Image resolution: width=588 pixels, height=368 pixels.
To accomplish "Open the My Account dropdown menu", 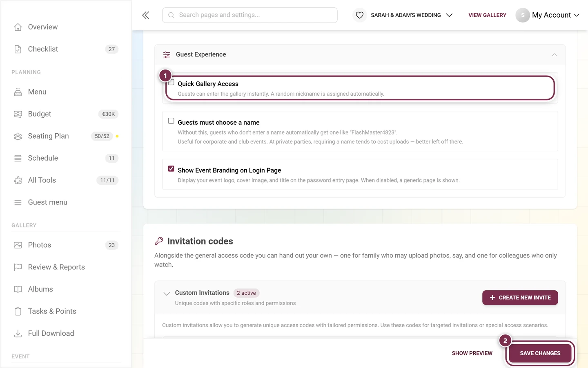I will [555, 15].
